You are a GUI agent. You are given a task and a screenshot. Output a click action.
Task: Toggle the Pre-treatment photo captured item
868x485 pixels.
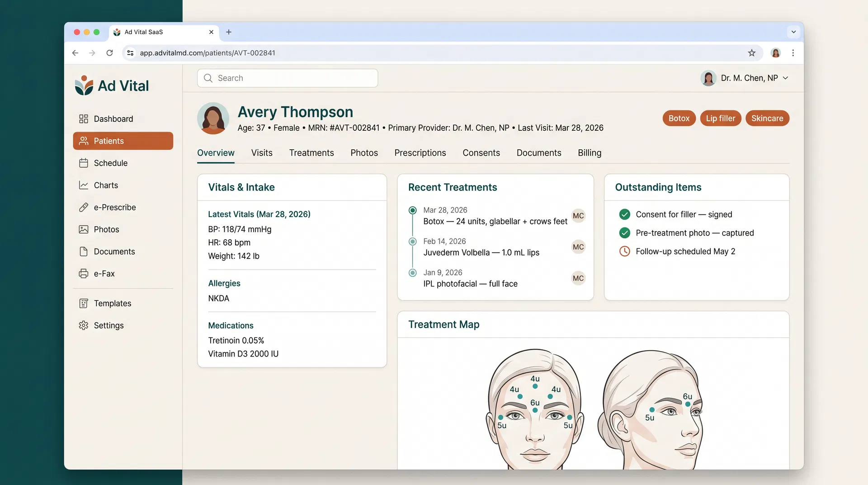coord(625,233)
